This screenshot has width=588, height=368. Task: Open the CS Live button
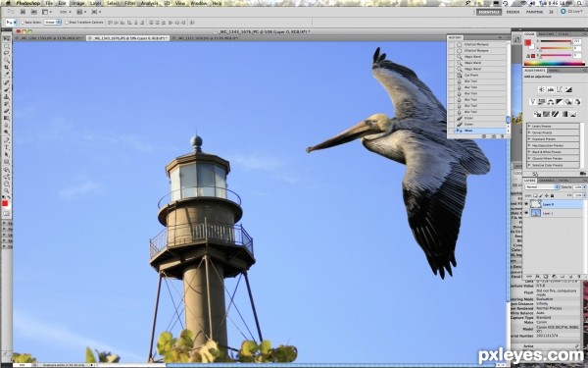[571, 12]
